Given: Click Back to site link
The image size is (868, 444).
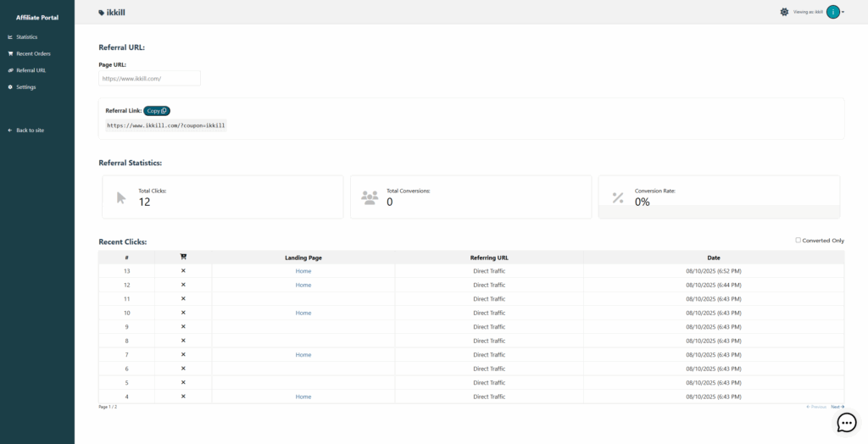Looking at the screenshot, I should coord(30,130).
